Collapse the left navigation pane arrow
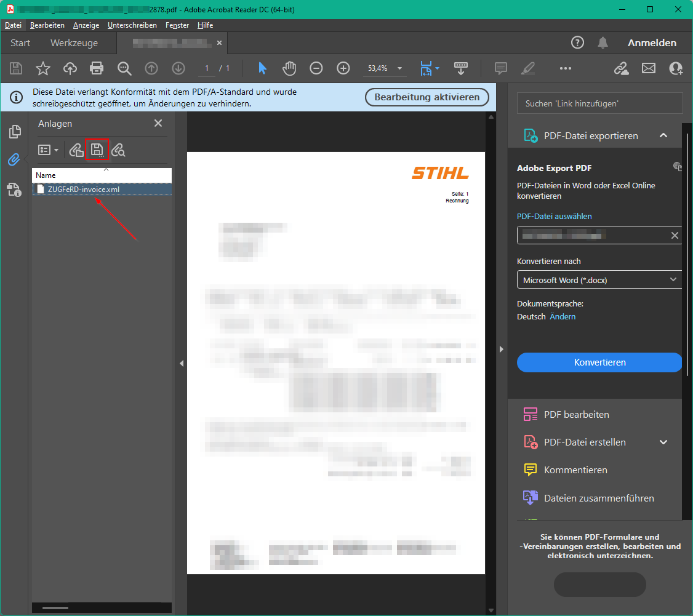Screen dimensions: 693x616 click(181, 363)
